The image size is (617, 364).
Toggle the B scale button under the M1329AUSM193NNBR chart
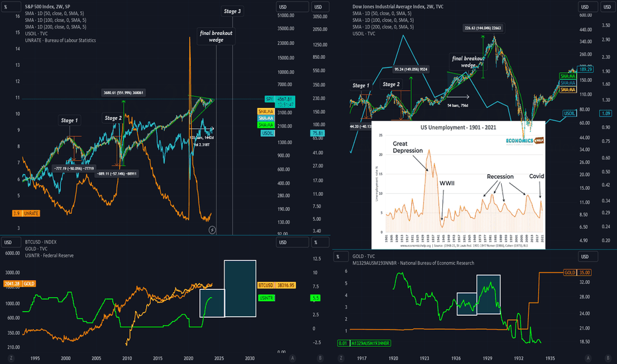(x=608, y=358)
